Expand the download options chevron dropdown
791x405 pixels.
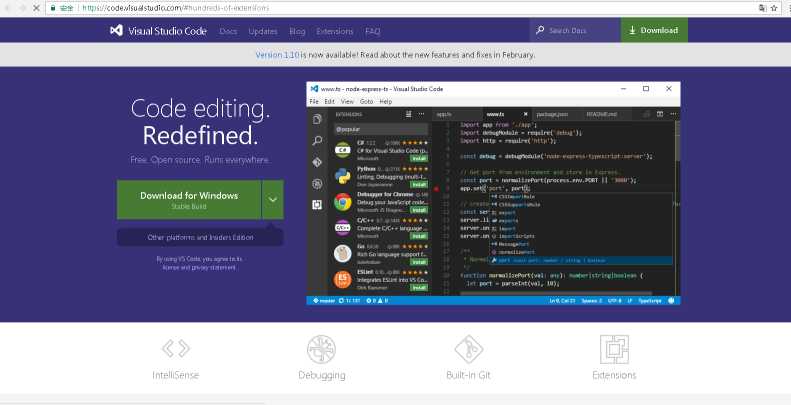point(273,200)
